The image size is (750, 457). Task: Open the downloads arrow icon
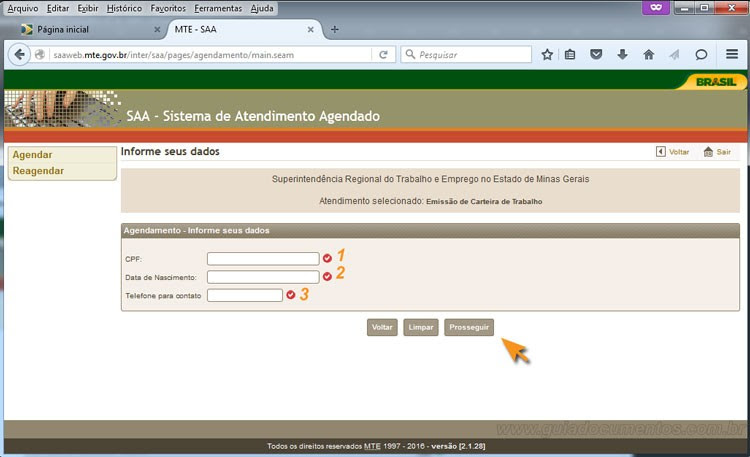(x=622, y=55)
